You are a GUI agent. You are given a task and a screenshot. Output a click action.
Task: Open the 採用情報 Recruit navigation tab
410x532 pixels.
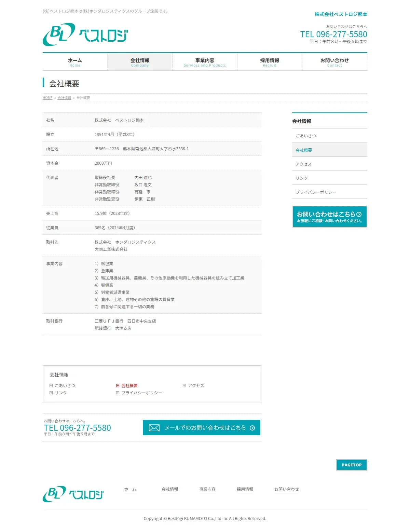coord(270,62)
